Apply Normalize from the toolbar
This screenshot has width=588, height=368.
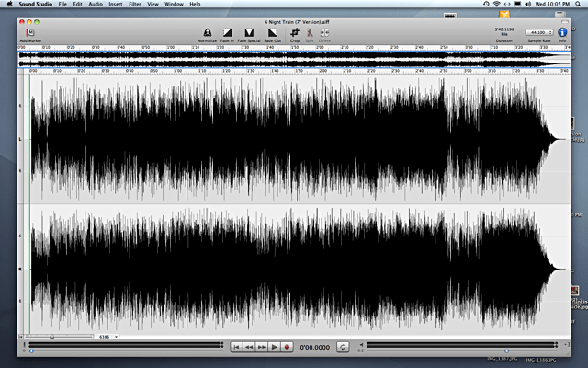(208, 32)
